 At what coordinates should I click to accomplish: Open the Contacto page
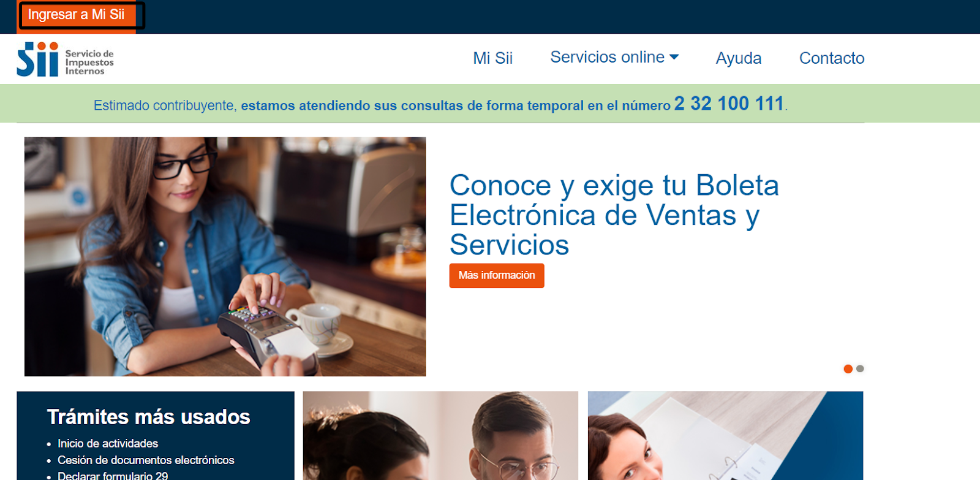(x=832, y=58)
